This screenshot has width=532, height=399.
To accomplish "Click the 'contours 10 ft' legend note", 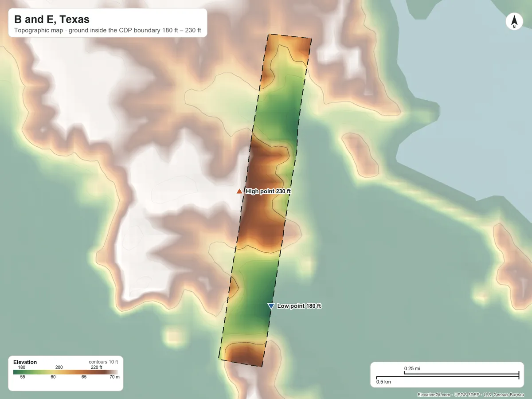I will point(103,362).
